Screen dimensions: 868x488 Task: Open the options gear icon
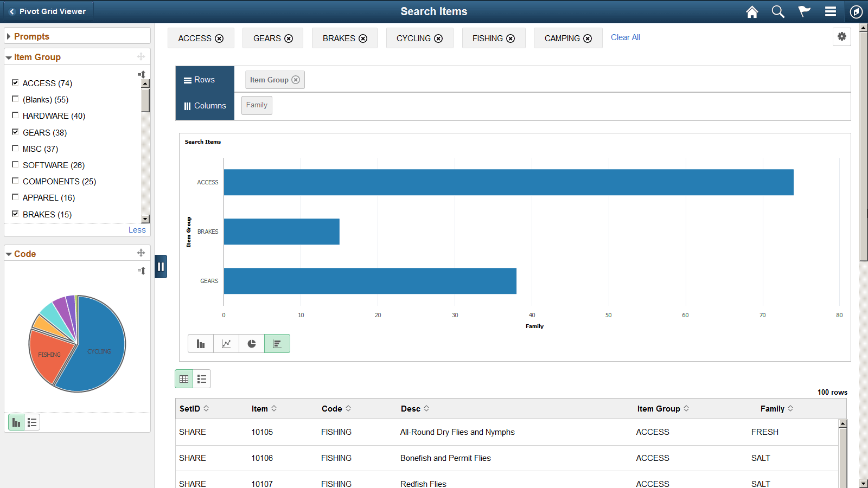[x=841, y=37]
